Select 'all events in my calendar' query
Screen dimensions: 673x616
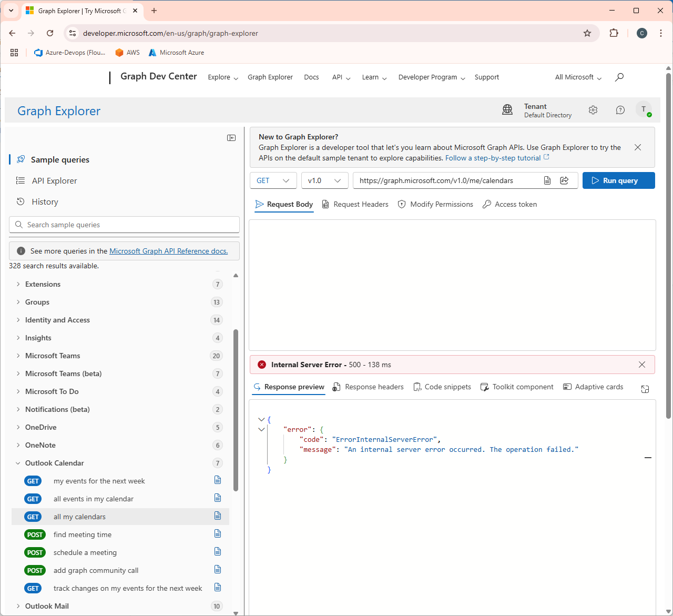click(120, 499)
